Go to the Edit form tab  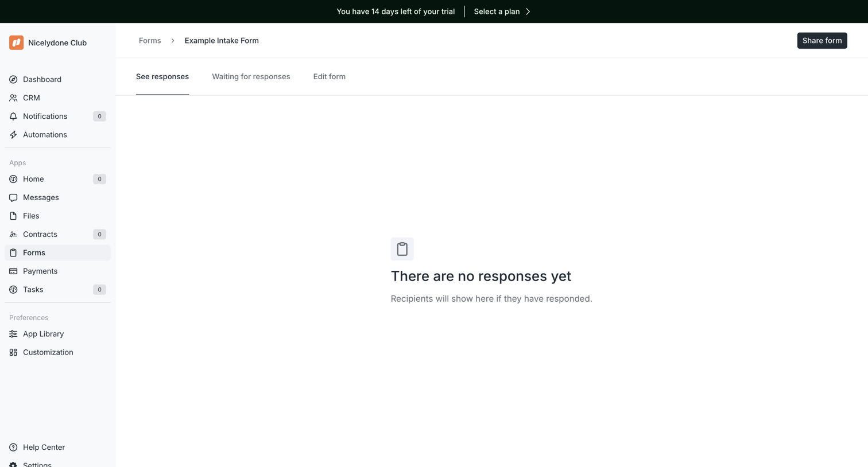330,76
